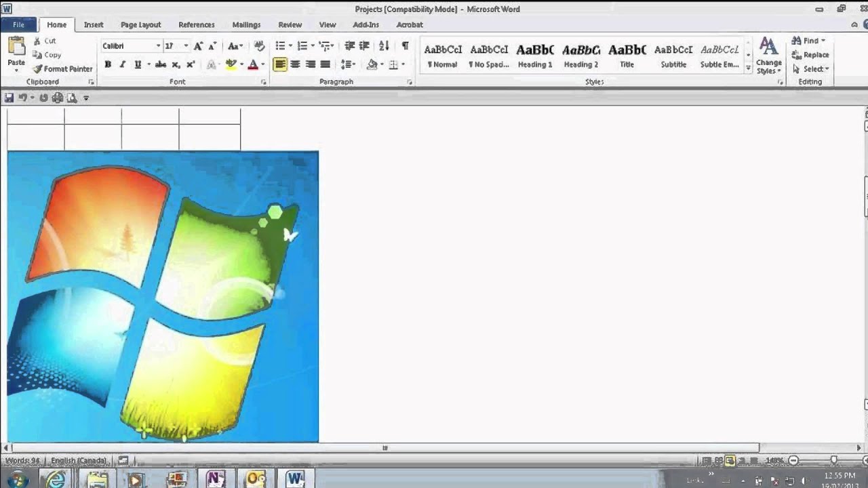
Task: Toggle Superscript formatting
Action: pos(191,64)
